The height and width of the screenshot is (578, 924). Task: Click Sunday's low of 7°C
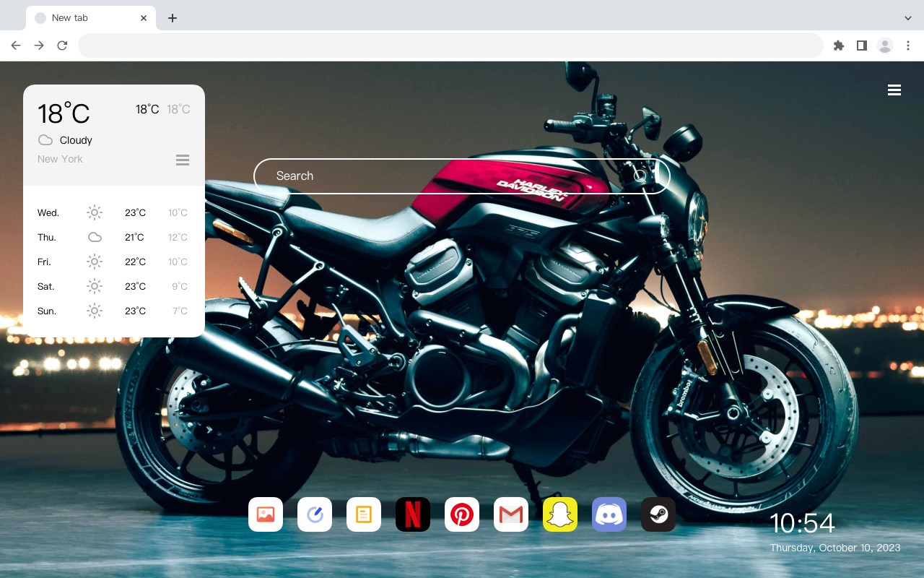[180, 311]
